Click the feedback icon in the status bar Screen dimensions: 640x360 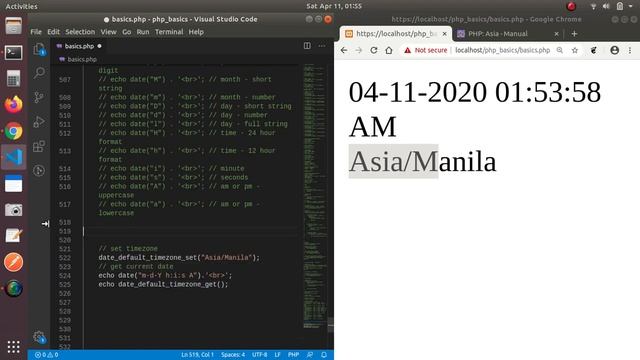coord(310,355)
